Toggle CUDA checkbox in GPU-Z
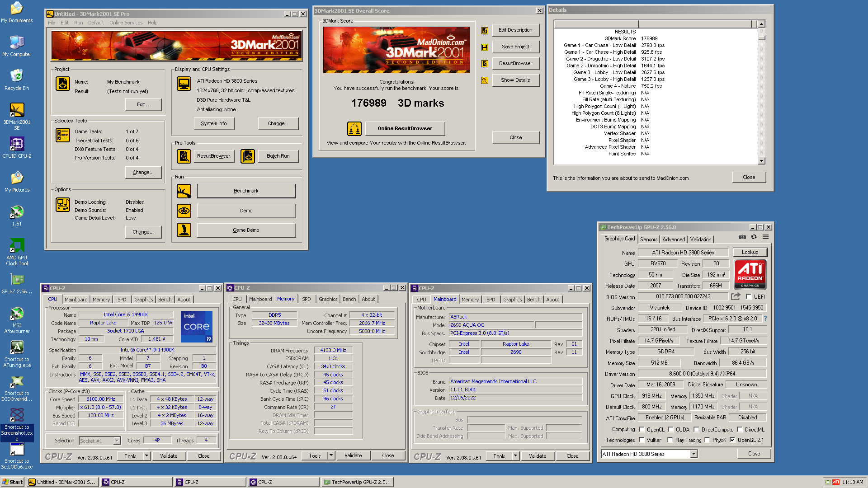The height and width of the screenshot is (488, 868). (x=670, y=430)
